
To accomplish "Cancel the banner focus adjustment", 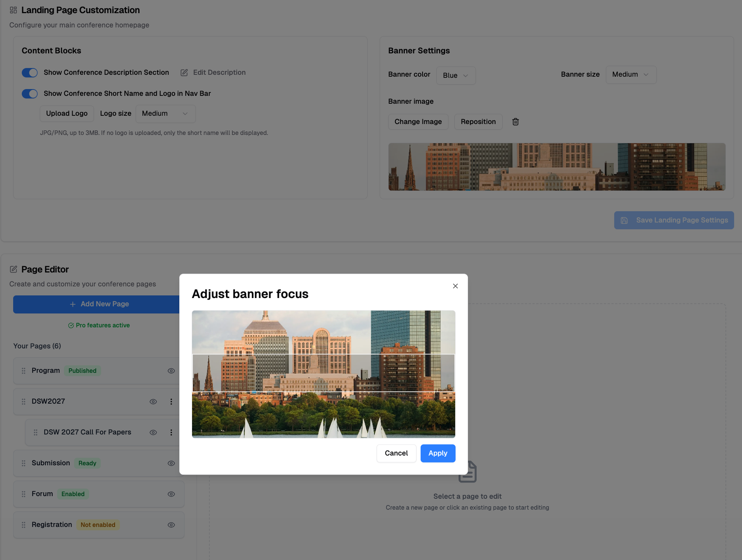I will [396, 453].
